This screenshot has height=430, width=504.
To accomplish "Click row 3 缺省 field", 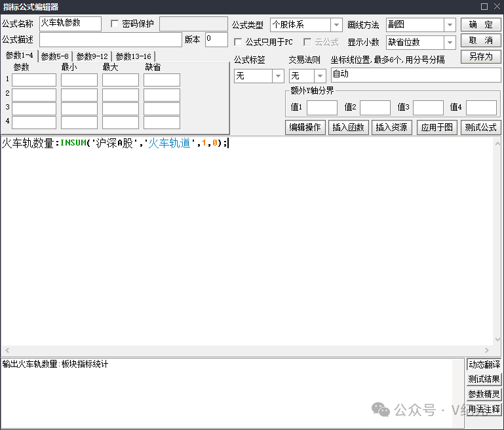I will 162,109.
